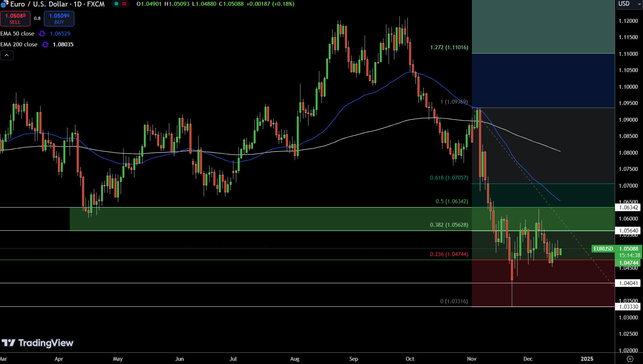Viewport: 643px width, 364px height.
Task: Click the spread value 0.8
Action: point(37,18)
